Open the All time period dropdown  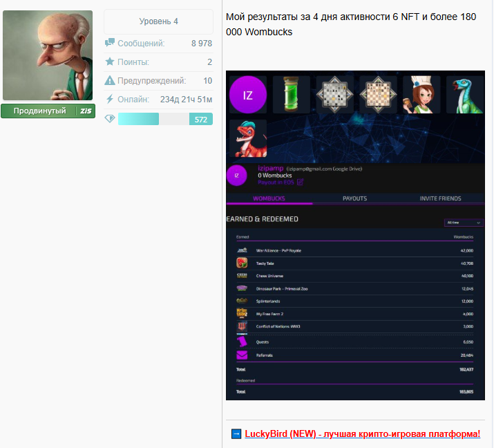coord(464,223)
